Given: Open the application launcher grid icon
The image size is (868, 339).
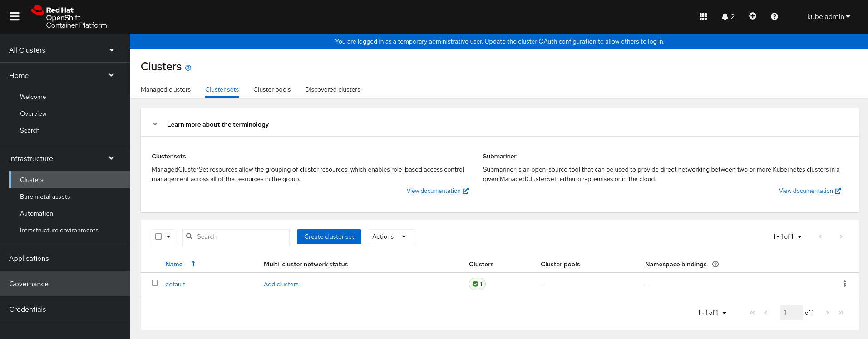Looking at the screenshot, I should [703, 16].
